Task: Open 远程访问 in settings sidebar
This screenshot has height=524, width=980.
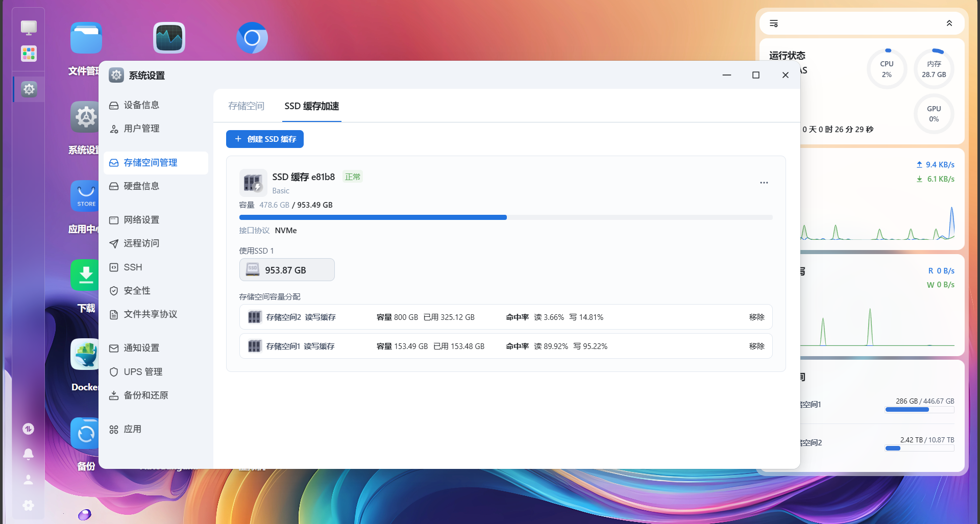Action: (156, 243)
